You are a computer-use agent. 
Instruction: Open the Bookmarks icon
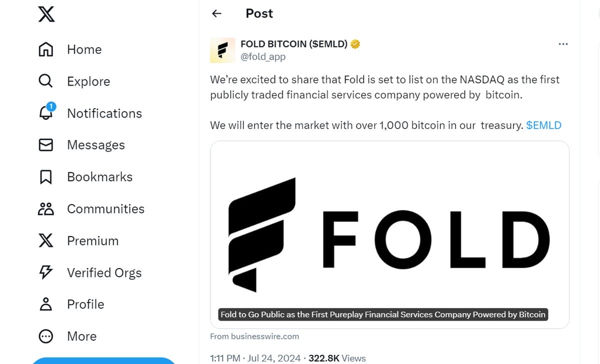click(x=45, y=177)
